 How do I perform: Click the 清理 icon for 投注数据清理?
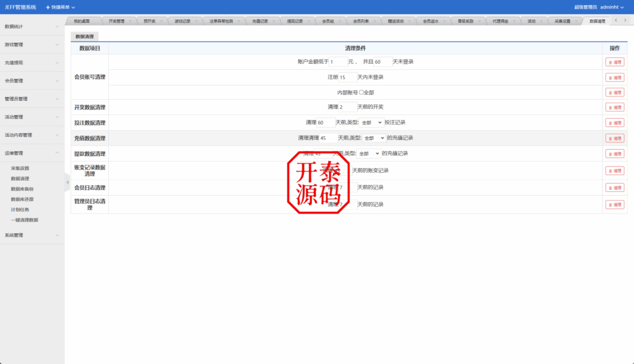(615, 123)
